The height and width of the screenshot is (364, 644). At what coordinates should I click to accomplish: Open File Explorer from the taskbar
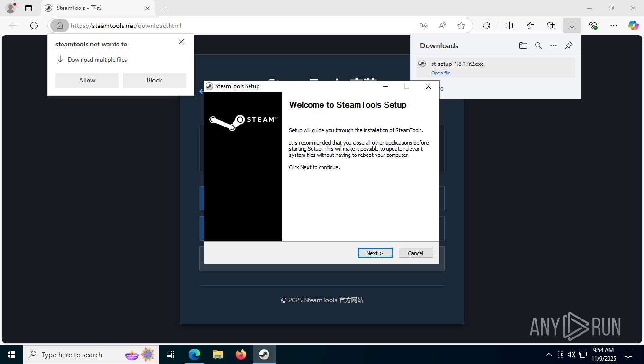(217, 355)
